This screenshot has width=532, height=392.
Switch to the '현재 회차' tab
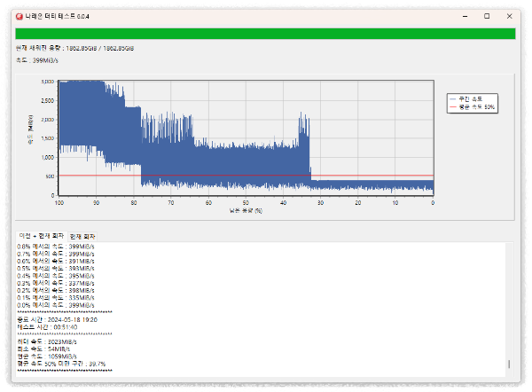[82, 236]
